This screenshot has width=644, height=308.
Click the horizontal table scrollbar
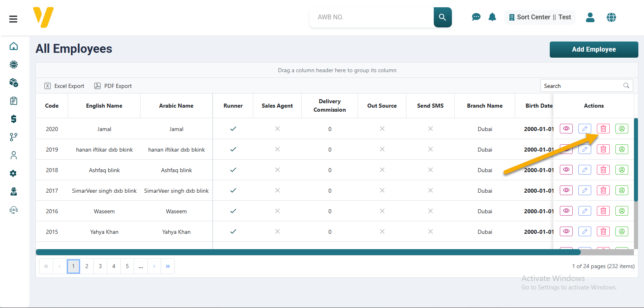[x=308, y=252]
